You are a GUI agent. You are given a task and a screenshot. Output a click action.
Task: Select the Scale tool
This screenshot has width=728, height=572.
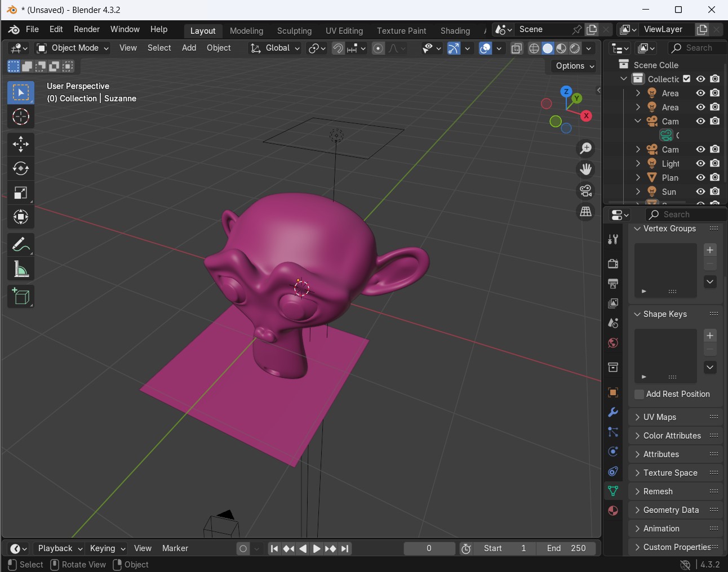pyautogui.click(x=21, y=193)
